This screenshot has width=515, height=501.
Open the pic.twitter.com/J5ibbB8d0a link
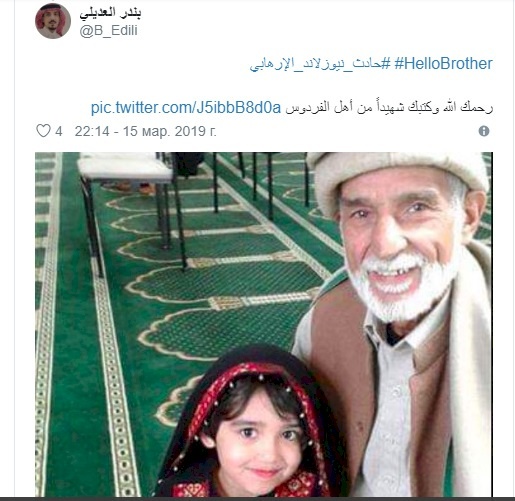186,108
